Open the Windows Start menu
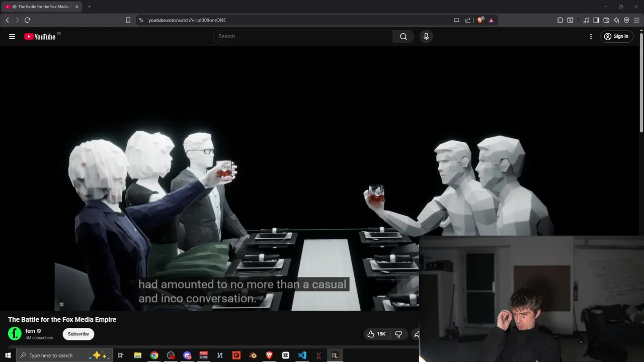644x362 pixels. tap(8, 355)
